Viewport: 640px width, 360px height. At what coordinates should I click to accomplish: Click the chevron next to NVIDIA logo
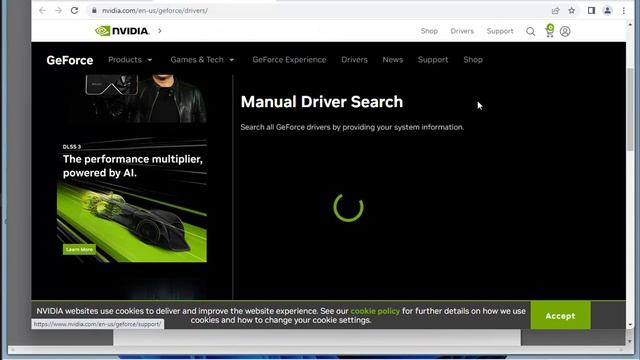(x=160, y=31)
